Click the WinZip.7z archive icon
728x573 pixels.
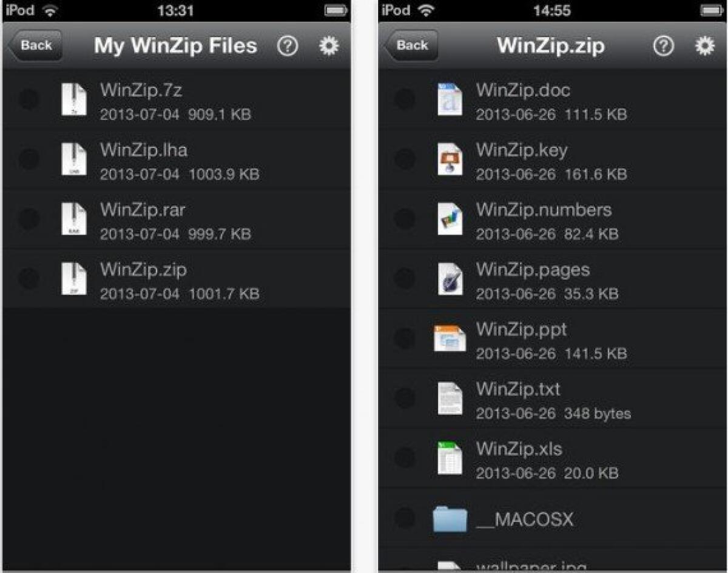(x=75, y=99)
